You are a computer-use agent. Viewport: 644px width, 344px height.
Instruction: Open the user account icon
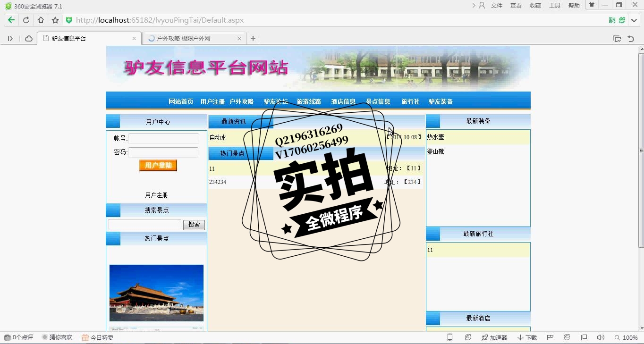(482, 6)
